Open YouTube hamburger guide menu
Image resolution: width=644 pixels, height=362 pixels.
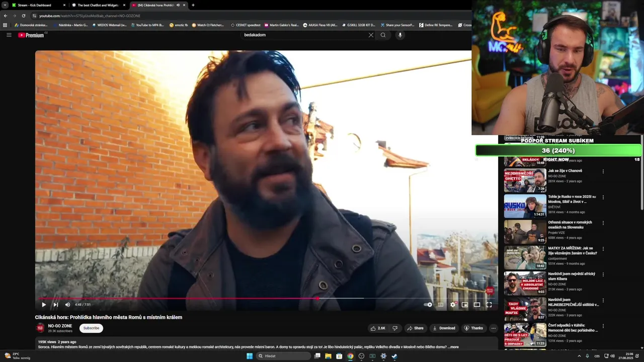9,35
